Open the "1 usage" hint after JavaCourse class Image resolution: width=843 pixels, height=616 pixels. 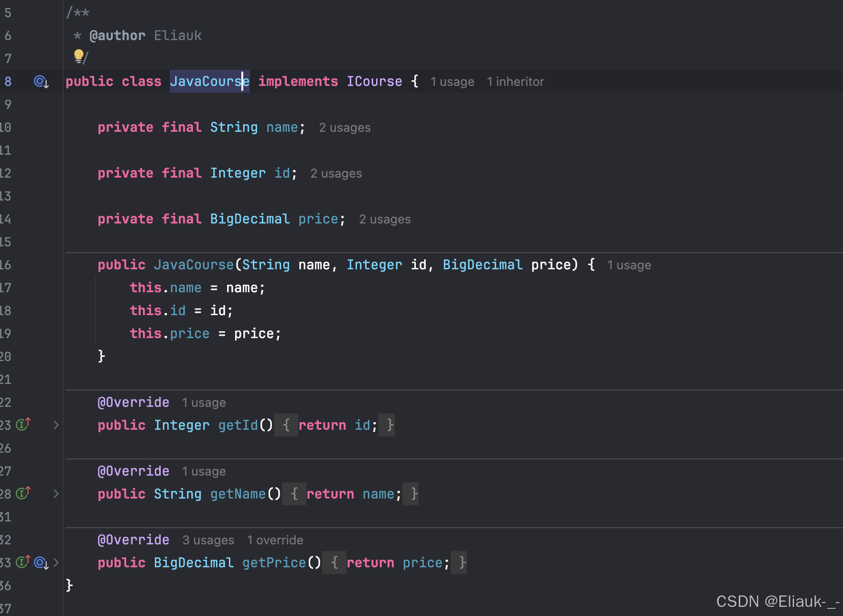tap(452, 82)
